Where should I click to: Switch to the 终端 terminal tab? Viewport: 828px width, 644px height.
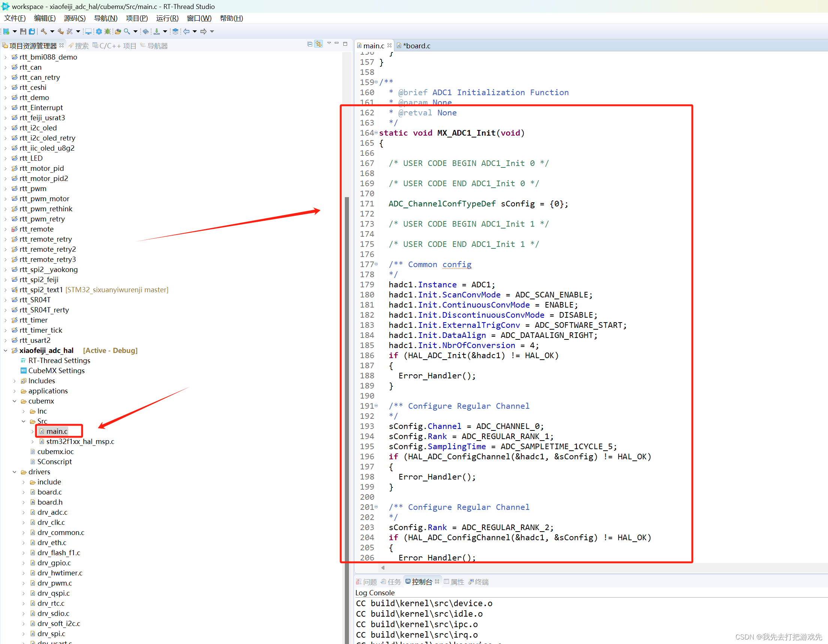[478, 582]
